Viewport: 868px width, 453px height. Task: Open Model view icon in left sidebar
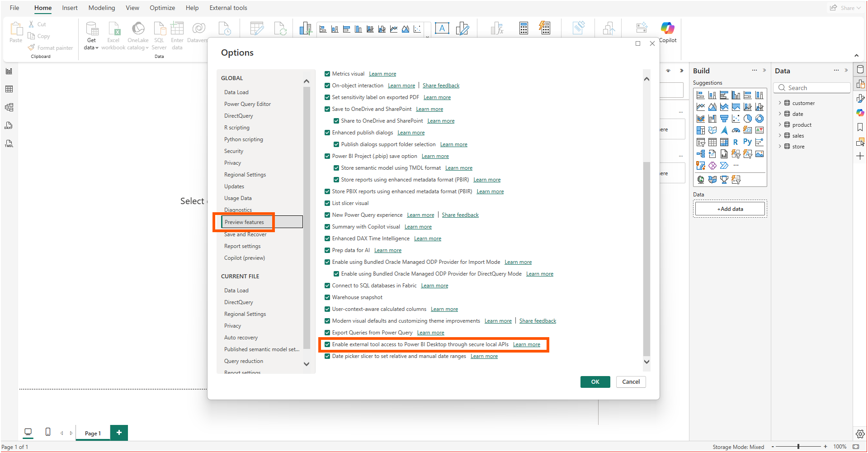tap(9, 107)
